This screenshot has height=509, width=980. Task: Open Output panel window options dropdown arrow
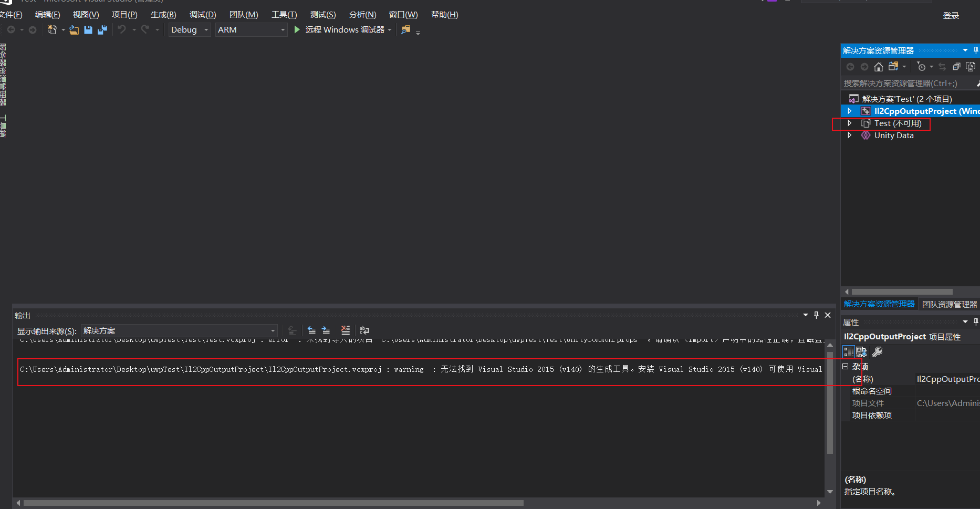pyautogui.click(x=806, y=315)
